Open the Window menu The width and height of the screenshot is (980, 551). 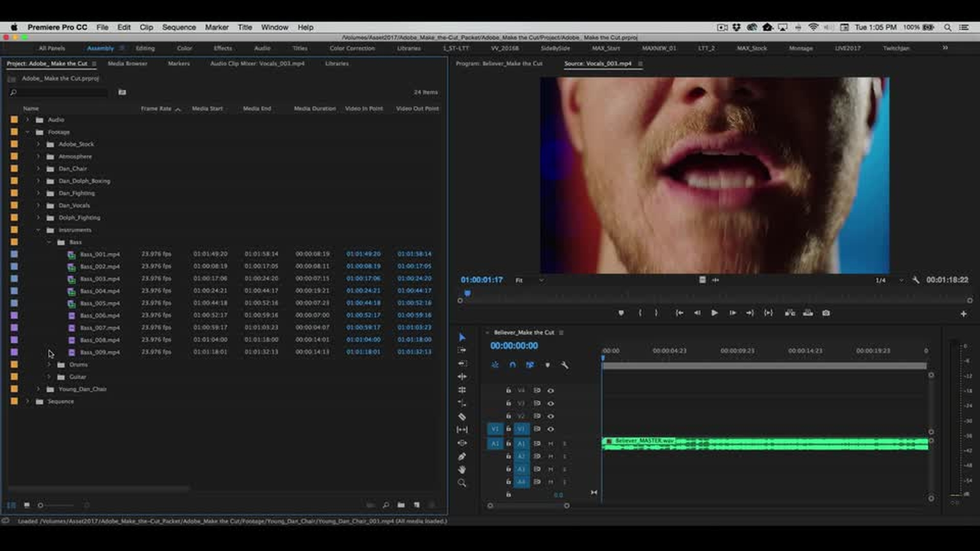point(275,27)
